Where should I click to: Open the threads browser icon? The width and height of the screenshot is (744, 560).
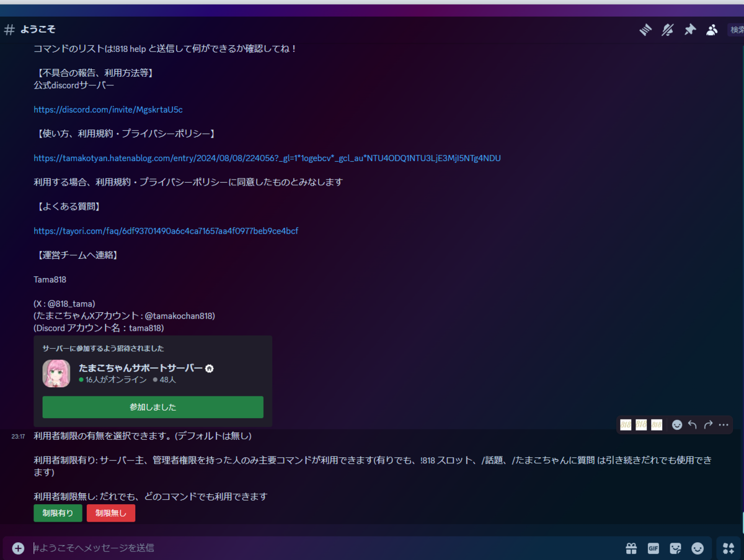click(x=645, y=29)
